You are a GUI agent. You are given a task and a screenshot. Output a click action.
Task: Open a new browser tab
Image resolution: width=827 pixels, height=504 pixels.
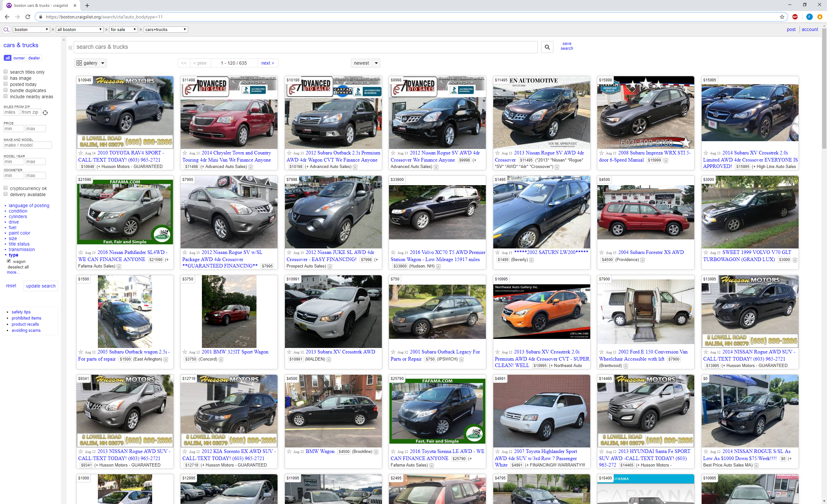87,5
